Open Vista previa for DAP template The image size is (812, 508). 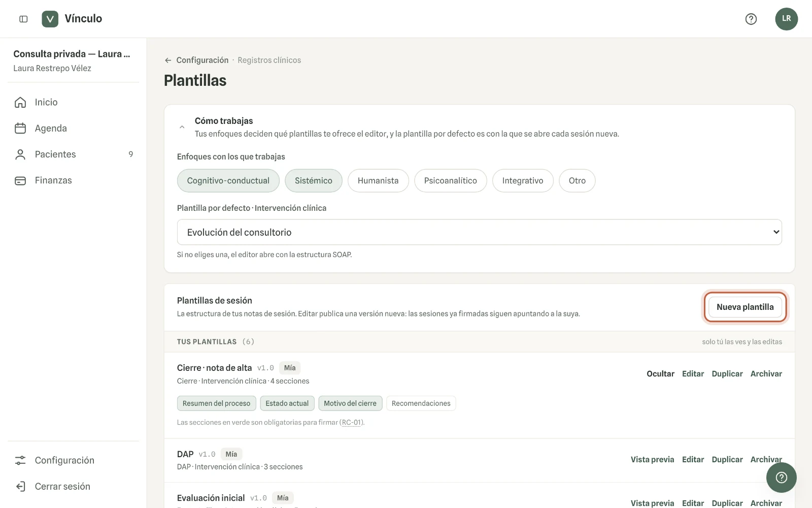[x=652, y=459]
